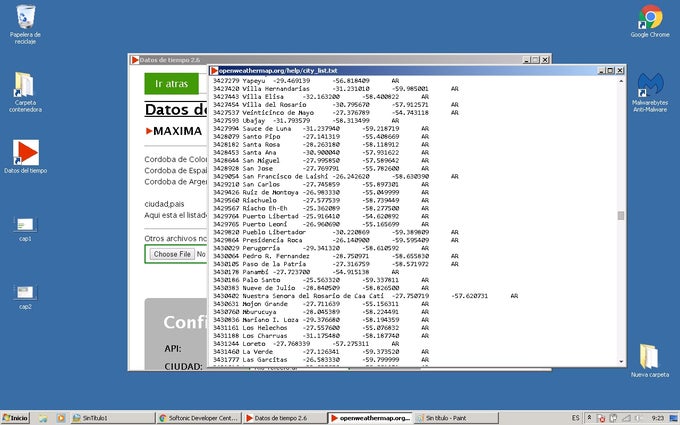
Task: Select the Santo Pipo row
Action: tap(320, 137)
